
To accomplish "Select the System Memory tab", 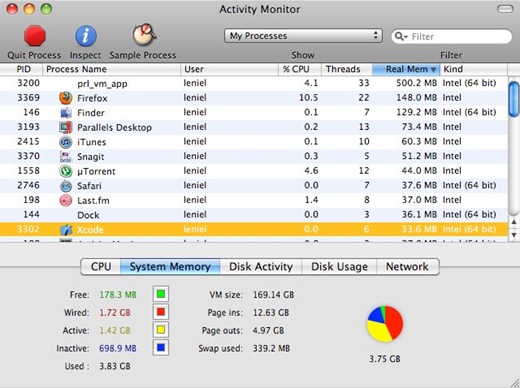I will point(170,267).
